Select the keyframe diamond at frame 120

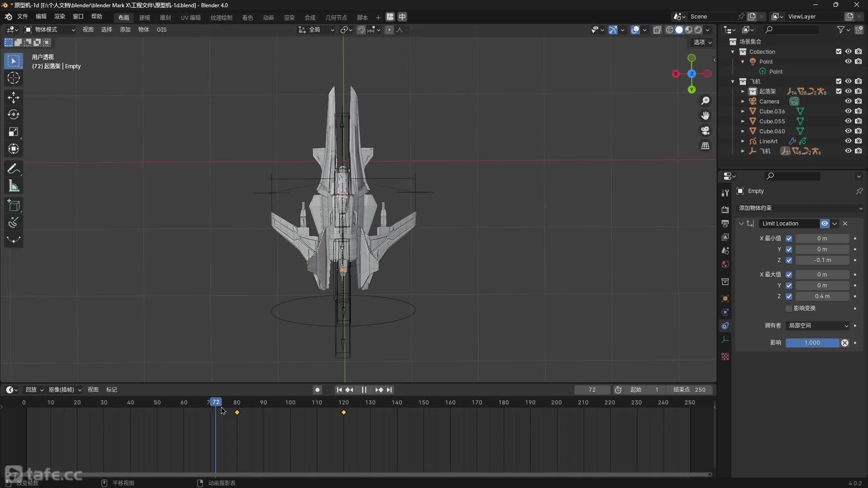click(x=344, y=413)
